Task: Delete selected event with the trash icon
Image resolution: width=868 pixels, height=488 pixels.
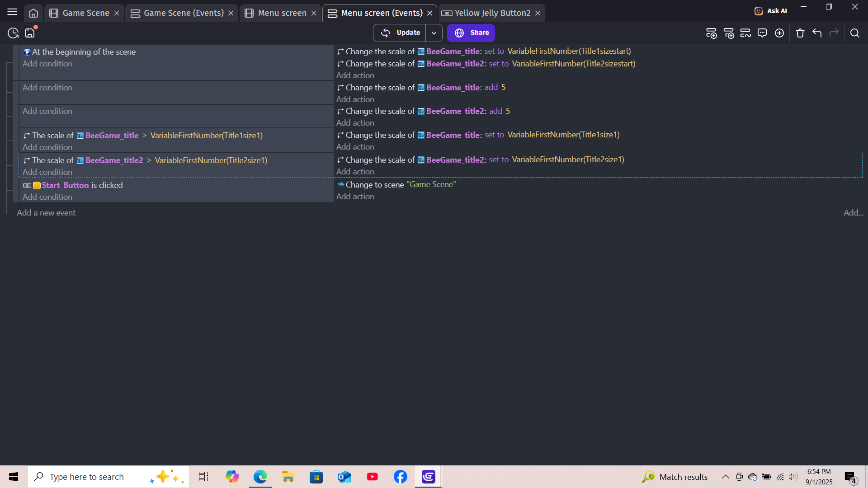Action: (x=800, y=33)
